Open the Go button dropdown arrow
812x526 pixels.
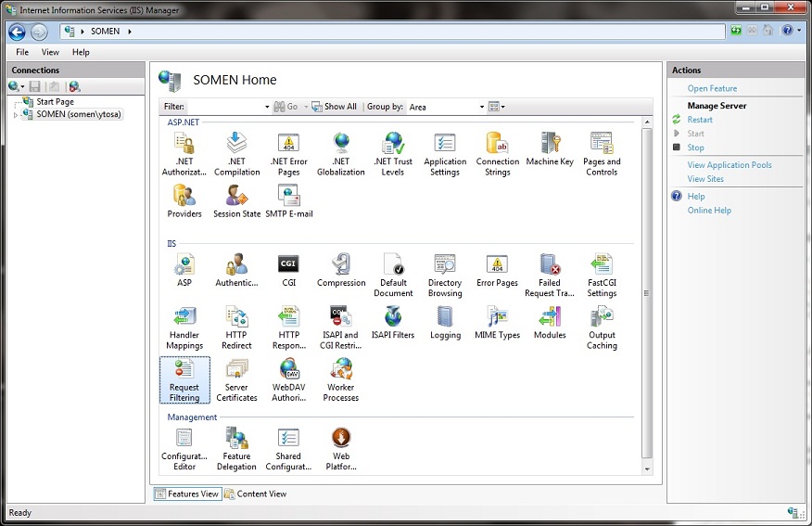[x=306, y=107]
